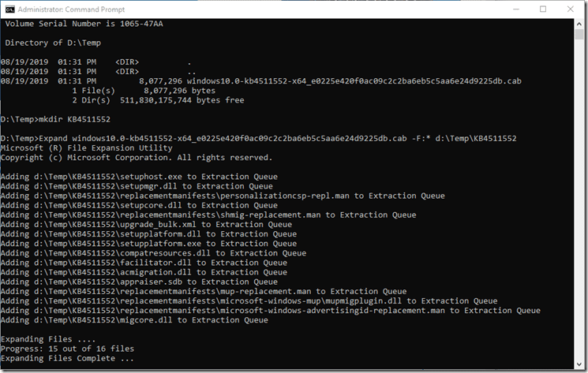Click the scrollbar down arrow
The width and height of the screenshot is (588, 373).
click(579, 364)
